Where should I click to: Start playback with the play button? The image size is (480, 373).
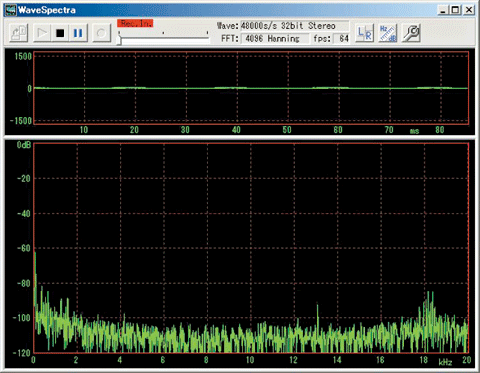42,33
